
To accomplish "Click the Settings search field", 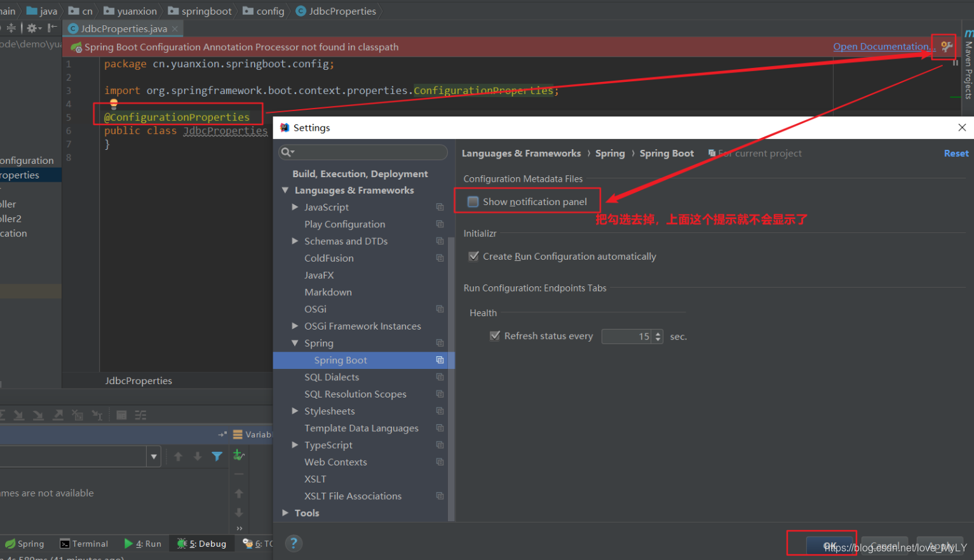I will pos(363,152).
